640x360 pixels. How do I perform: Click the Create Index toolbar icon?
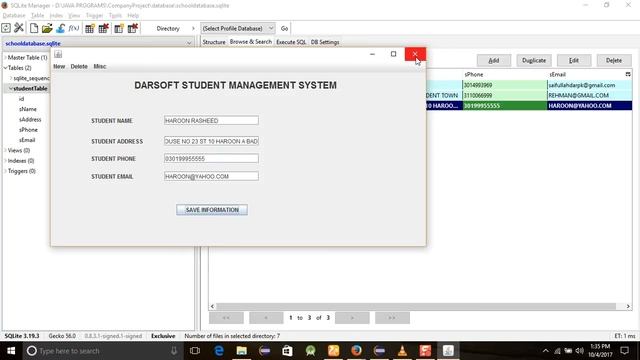pos(119,28)
